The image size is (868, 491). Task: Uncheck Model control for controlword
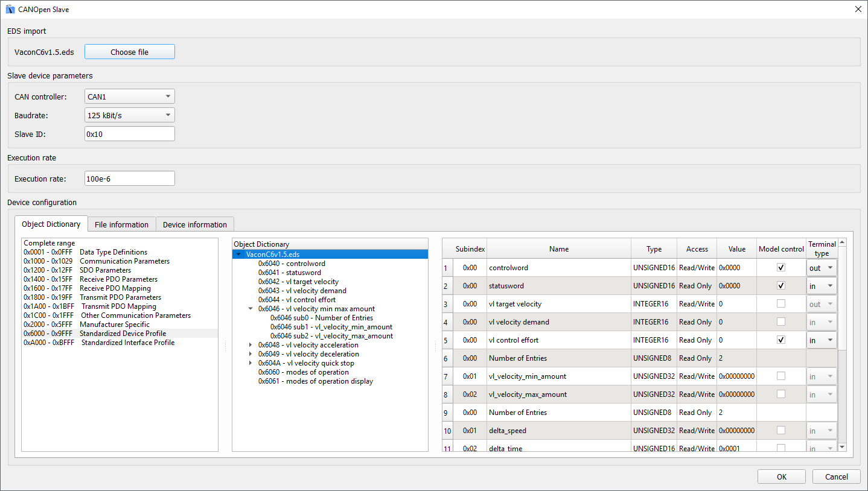(x=781, y=267)
